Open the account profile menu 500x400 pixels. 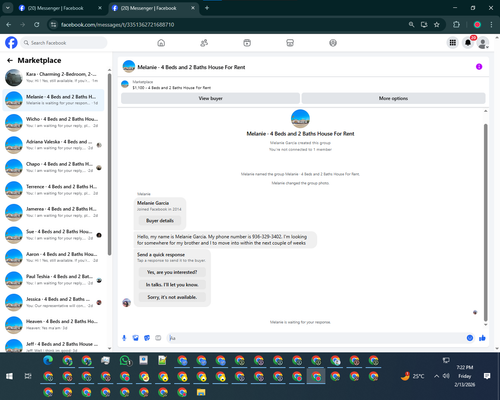(x=483, y=43)
